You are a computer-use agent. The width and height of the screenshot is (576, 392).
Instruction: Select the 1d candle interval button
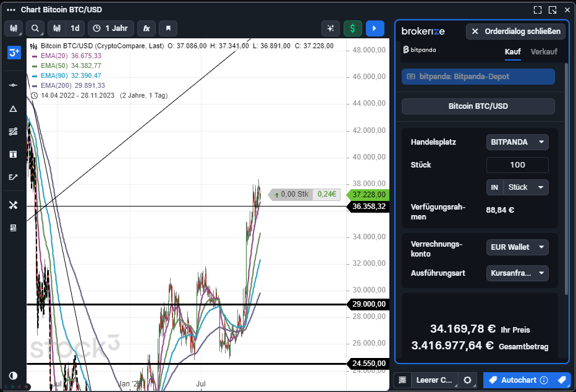pos(75,28)
